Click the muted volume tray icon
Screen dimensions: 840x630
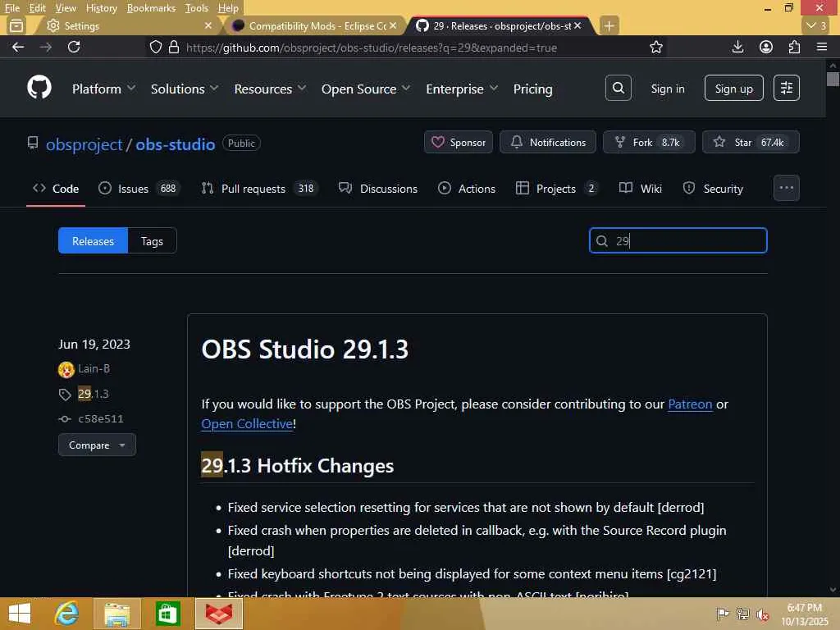click(763, 614)
